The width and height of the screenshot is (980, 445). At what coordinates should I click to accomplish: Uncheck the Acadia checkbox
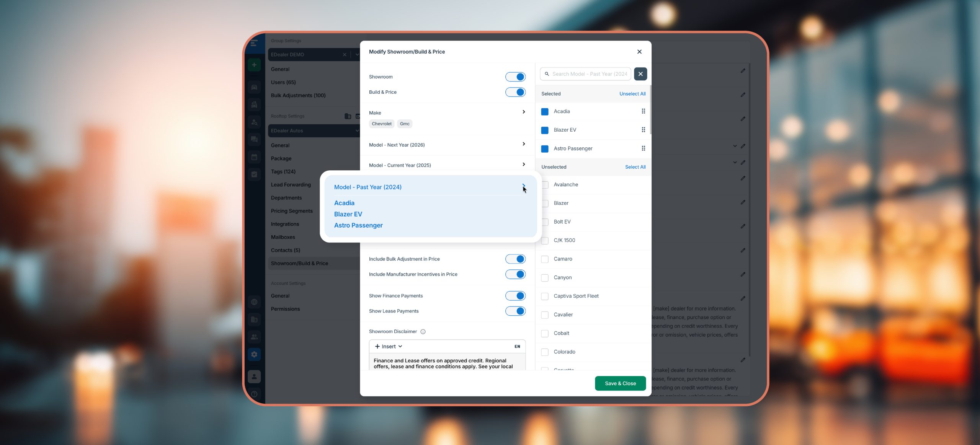click(545, 111)
